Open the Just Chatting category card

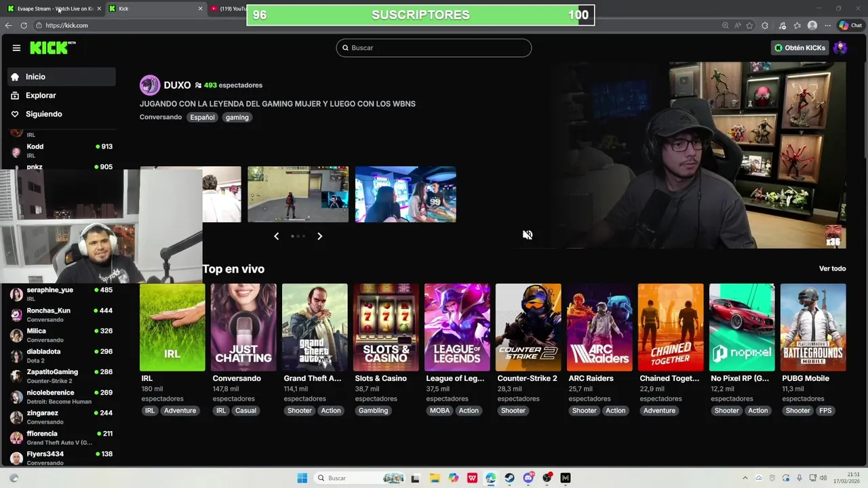tap(243, 327)
